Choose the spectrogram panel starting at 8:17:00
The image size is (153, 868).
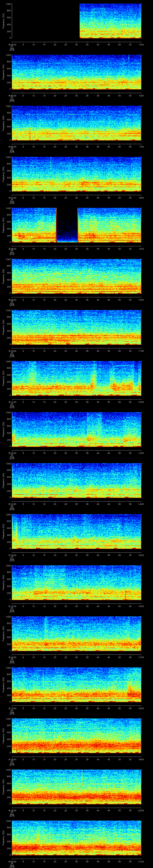(x=77, y=685)
